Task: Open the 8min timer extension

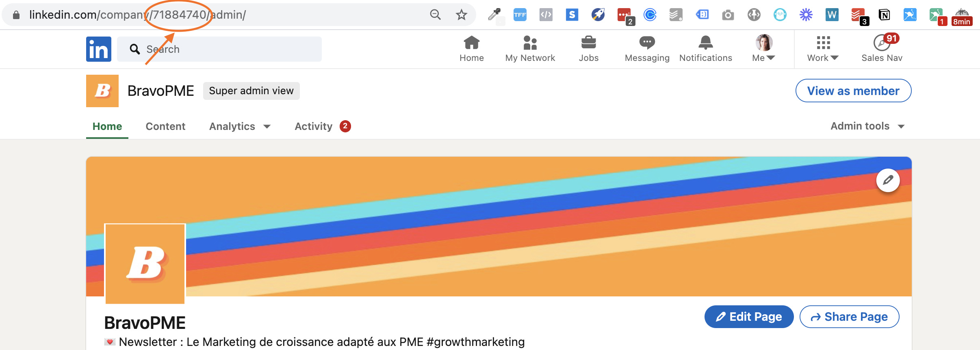Action: (962, 17)
